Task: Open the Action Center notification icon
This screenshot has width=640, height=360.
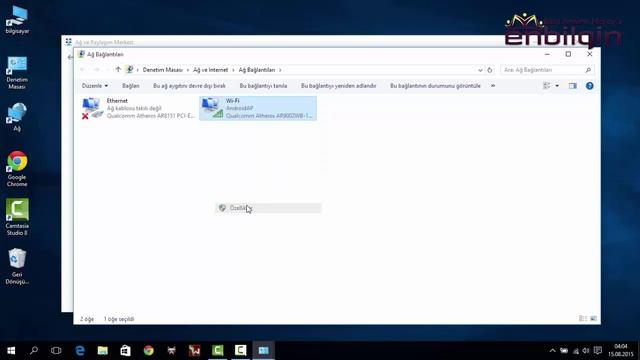Action: tap(598, 351)
